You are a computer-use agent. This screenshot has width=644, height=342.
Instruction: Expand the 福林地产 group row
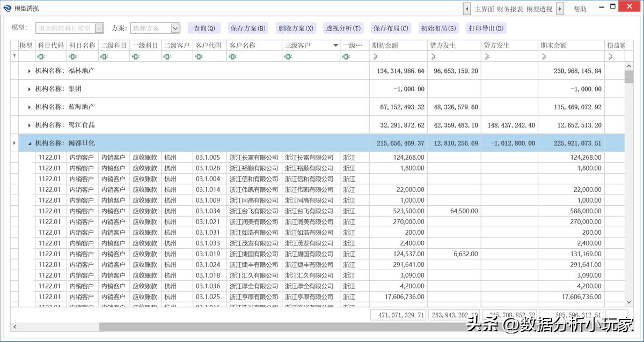point(30,71)
